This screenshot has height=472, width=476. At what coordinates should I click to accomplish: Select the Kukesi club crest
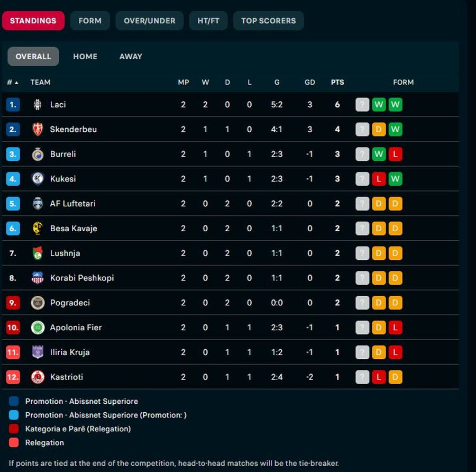[x=38, y=179]
